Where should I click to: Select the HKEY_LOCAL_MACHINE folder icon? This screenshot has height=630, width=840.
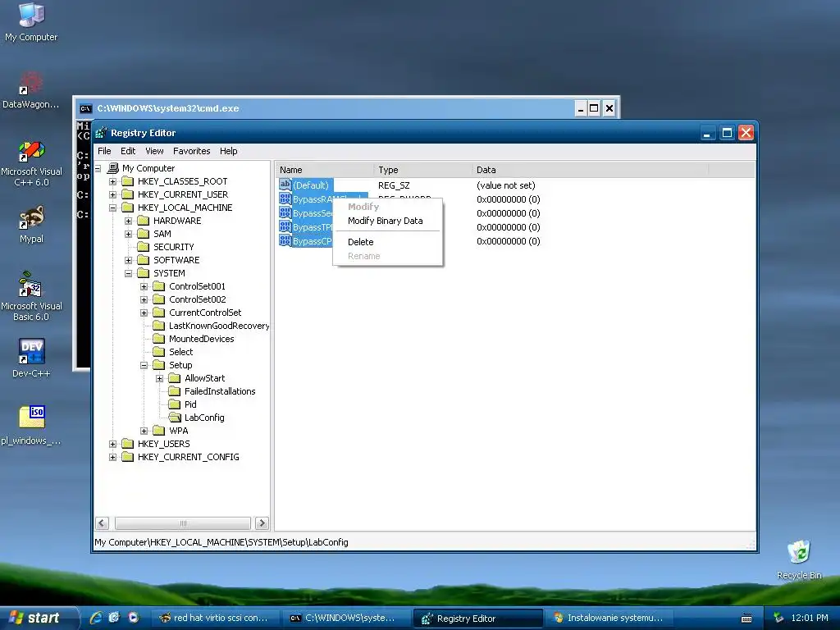pos(127,208)
